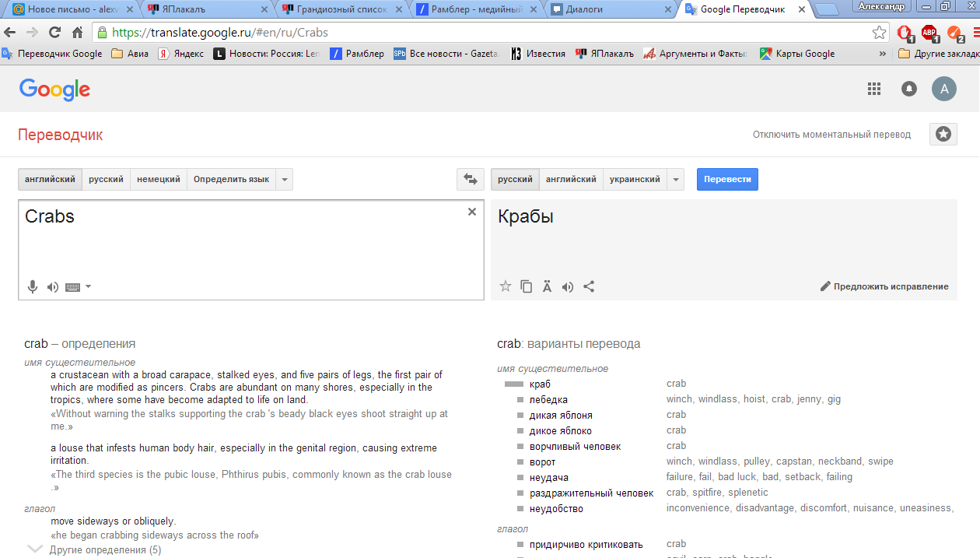Open keyboard input tools dropdown arrow

click(88, 286)
